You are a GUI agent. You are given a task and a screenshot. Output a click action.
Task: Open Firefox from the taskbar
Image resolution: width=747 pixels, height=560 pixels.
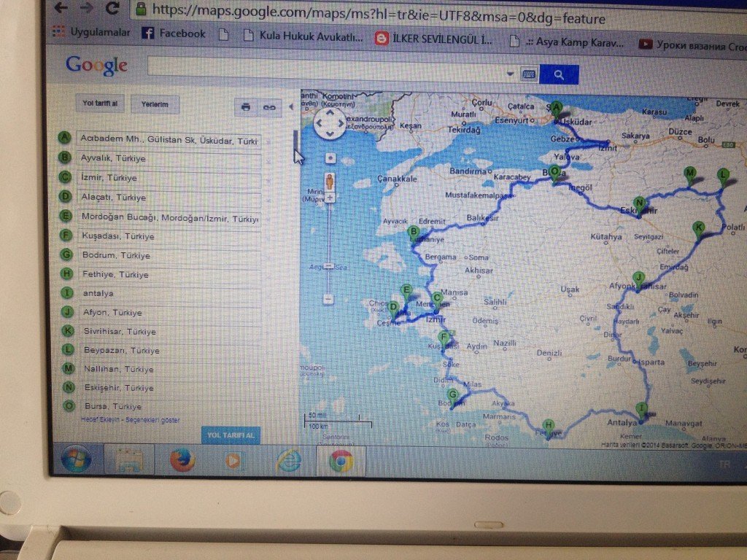click(x=182, y=461)
